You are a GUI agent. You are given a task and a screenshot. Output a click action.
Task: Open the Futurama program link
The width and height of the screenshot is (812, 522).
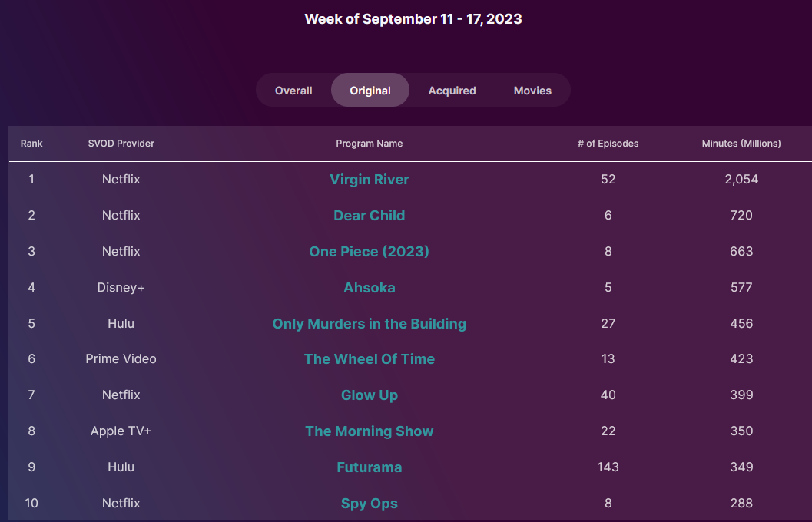(x=369, y=467)
